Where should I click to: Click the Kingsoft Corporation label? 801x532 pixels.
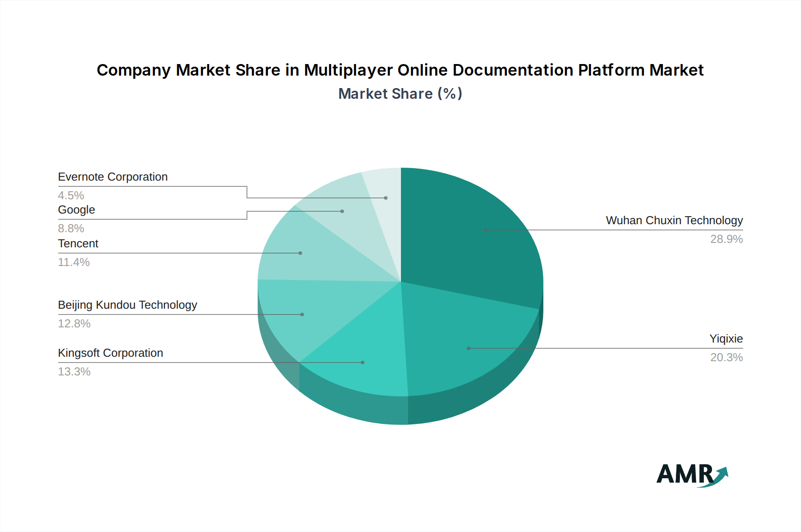pos(110,353)
